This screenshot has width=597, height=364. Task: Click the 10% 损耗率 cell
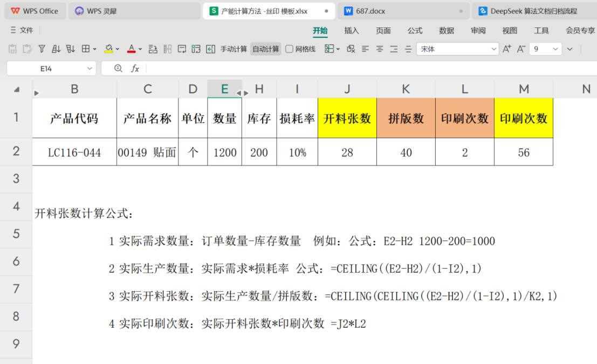point(297,152)
